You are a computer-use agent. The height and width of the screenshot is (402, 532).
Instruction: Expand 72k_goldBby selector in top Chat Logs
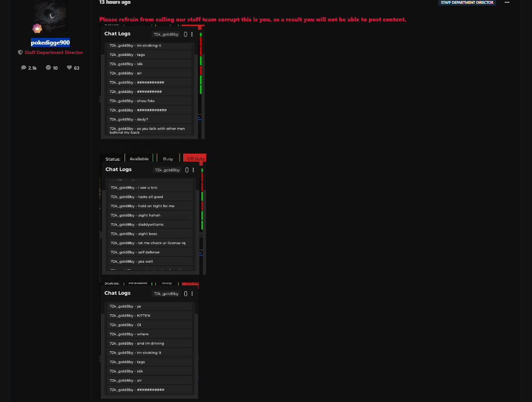166,34
